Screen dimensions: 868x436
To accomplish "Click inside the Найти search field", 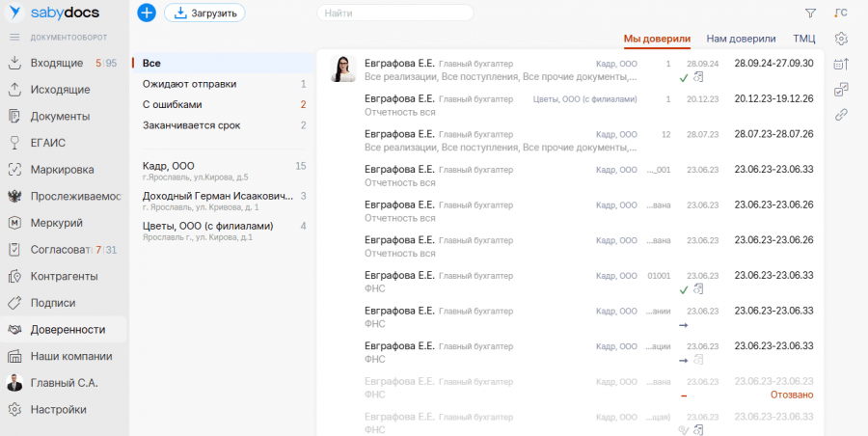I will point(395,14).
